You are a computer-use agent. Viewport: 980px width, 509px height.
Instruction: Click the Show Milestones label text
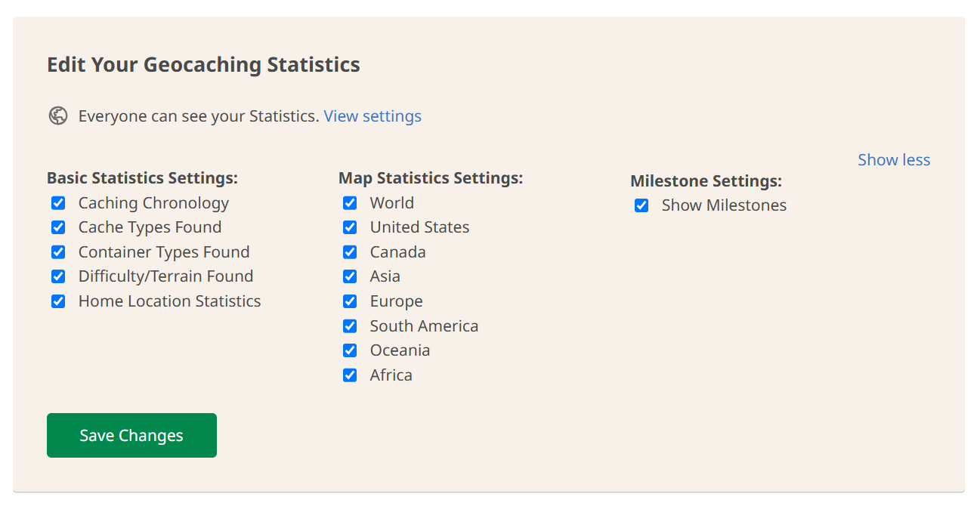pyautogui.click(x=724, y=205)
